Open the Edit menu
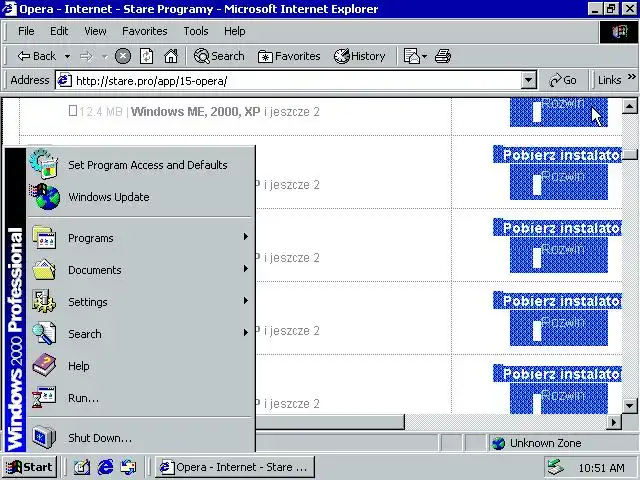 [x=59, y=31]
